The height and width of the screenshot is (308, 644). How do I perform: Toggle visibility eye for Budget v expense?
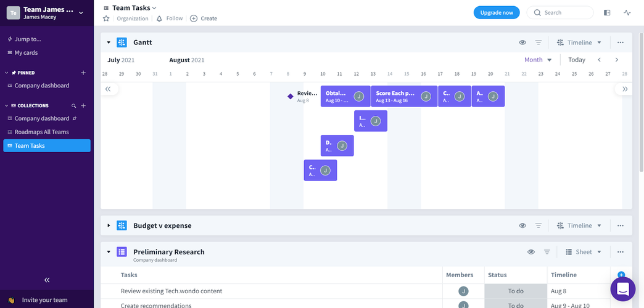522,225
